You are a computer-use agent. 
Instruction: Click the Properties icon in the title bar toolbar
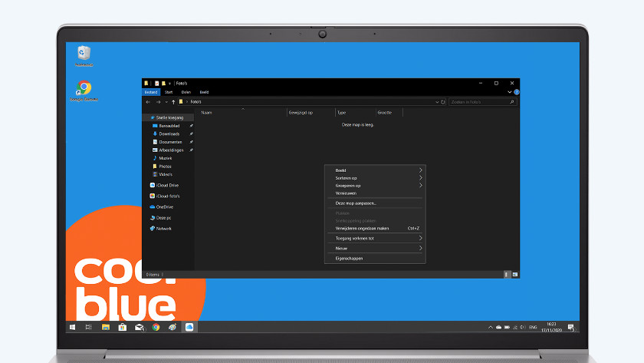[157, 84]
